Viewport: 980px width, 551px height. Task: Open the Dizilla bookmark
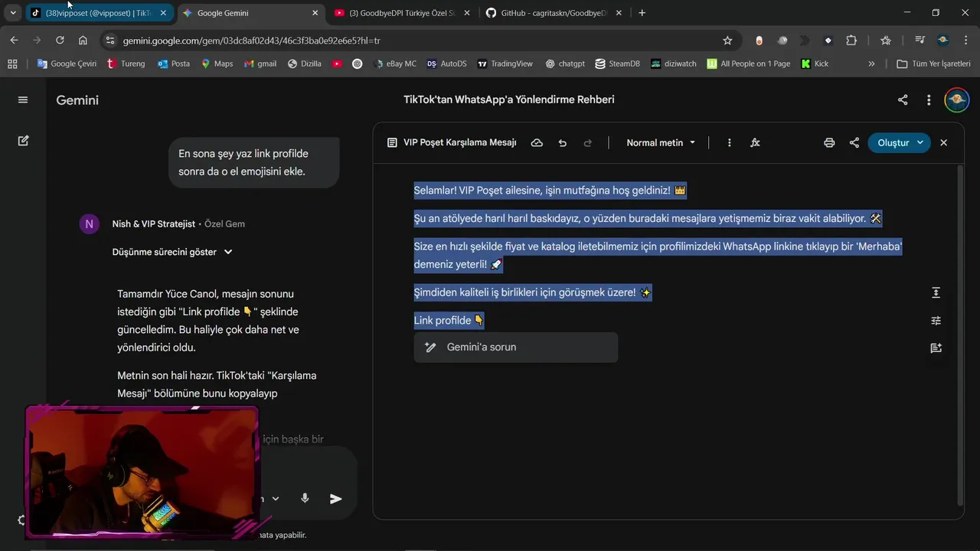304,64
